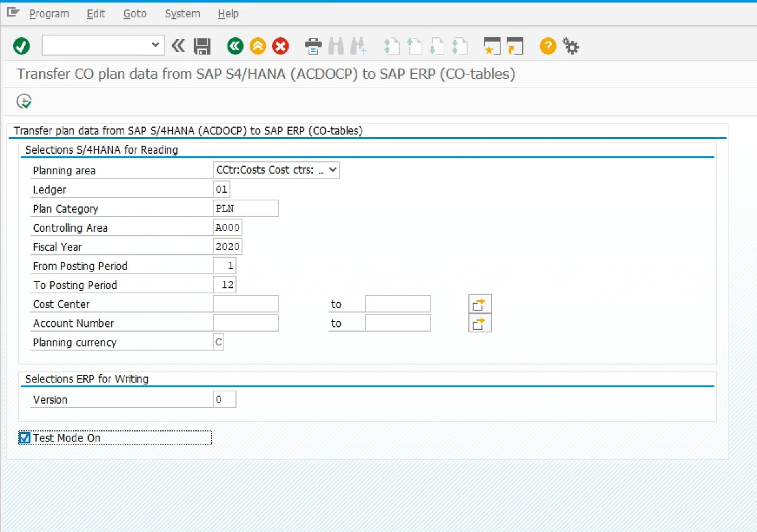Click the Next Page icon
Image resolution: width=757 pixels, height=532 pixels.
pos(436,46)
